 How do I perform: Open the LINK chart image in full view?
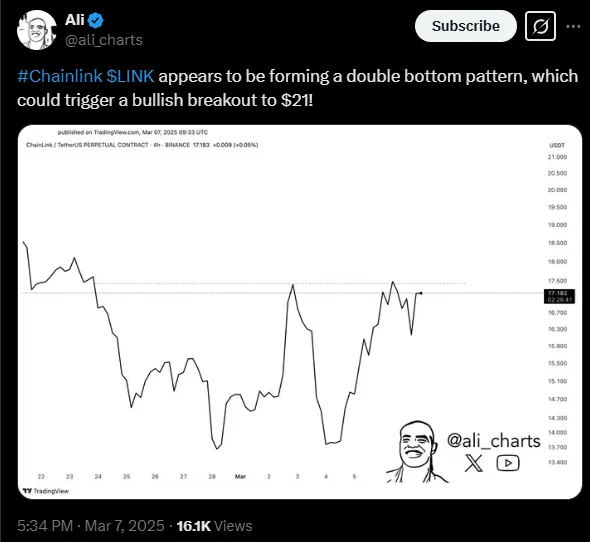(300, 312)
